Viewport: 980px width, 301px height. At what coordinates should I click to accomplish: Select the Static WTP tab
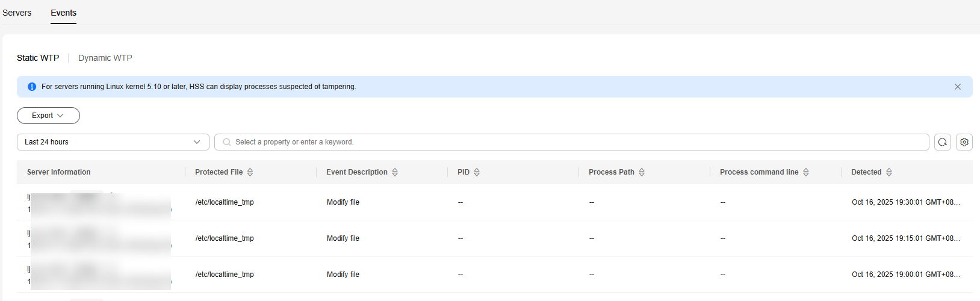pyautogui.click(x=38, y=58)
